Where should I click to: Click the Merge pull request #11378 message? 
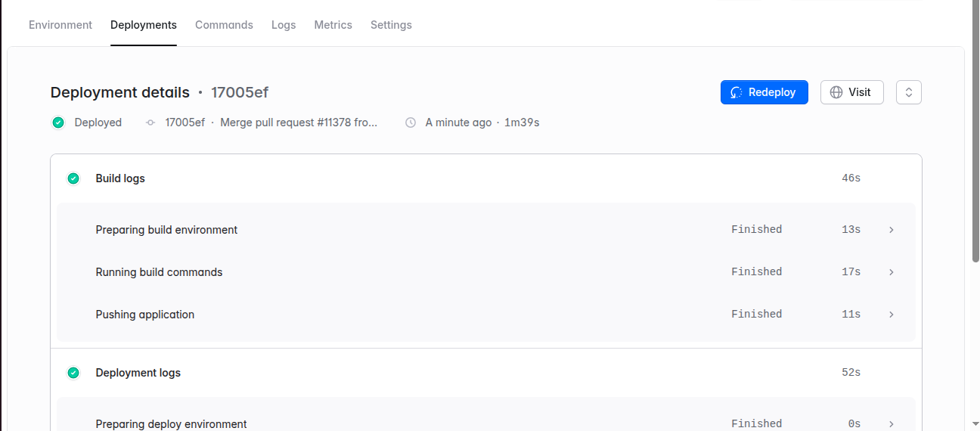pyautogui.click(x=299, y=122)
